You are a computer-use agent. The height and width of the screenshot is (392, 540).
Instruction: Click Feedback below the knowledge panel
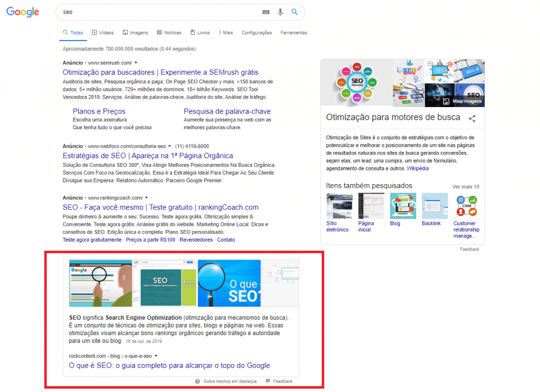469,249
